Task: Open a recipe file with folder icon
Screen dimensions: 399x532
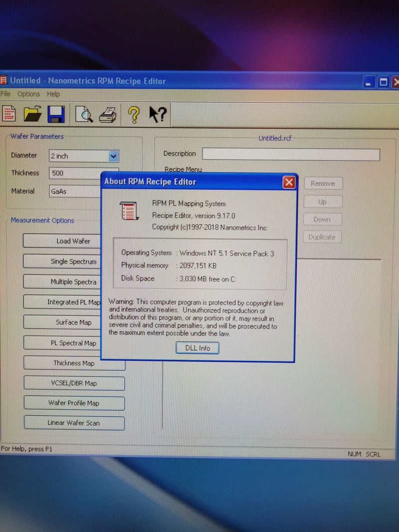Action: pos(33,114)
